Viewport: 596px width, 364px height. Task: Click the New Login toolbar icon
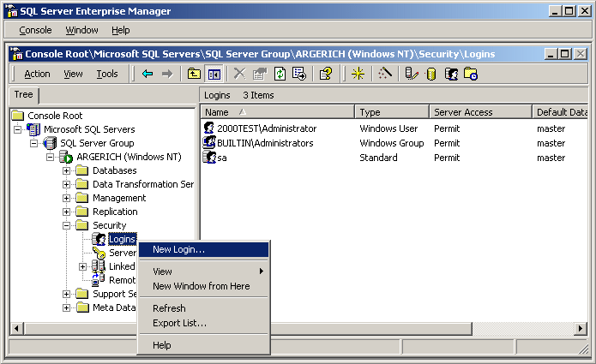point(451,74)
